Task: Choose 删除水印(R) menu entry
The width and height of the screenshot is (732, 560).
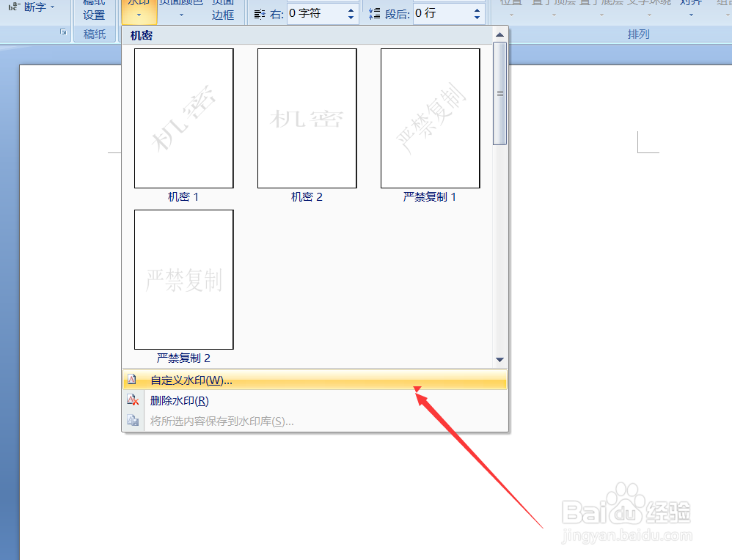Action: [315, 400]
